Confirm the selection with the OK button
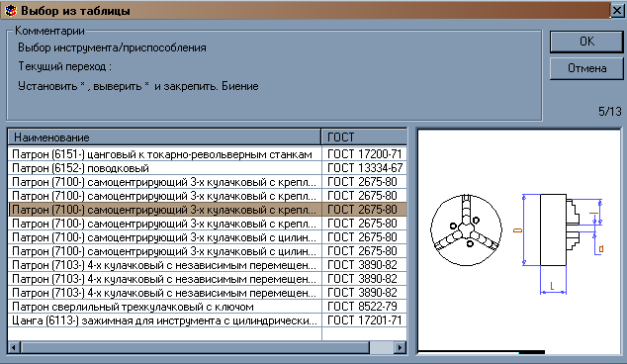627x364 pixels. tap(586, 42)
